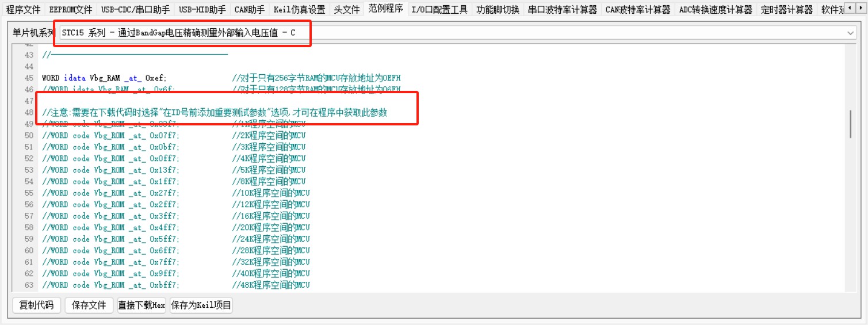Click line 50 with address 0x07f7
The width and height of the screenshot is (868, 325).
(110, 135)
